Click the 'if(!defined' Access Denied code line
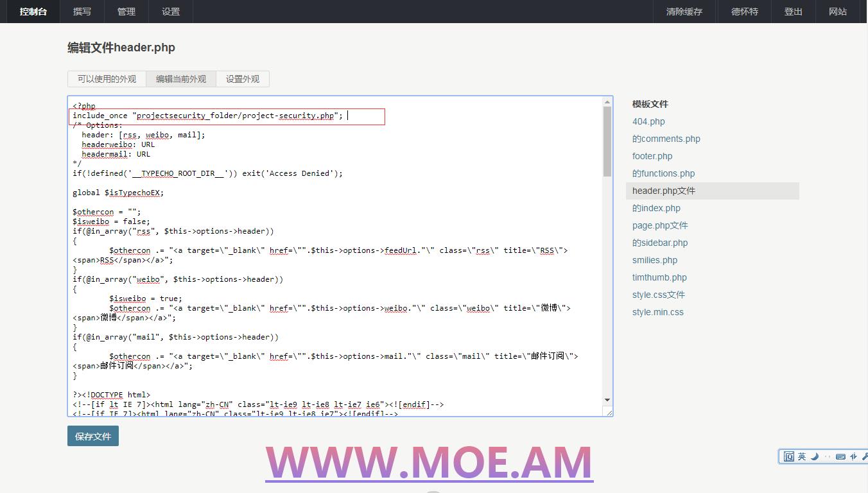This screenshot has height=493, width=868. (207, 173)
